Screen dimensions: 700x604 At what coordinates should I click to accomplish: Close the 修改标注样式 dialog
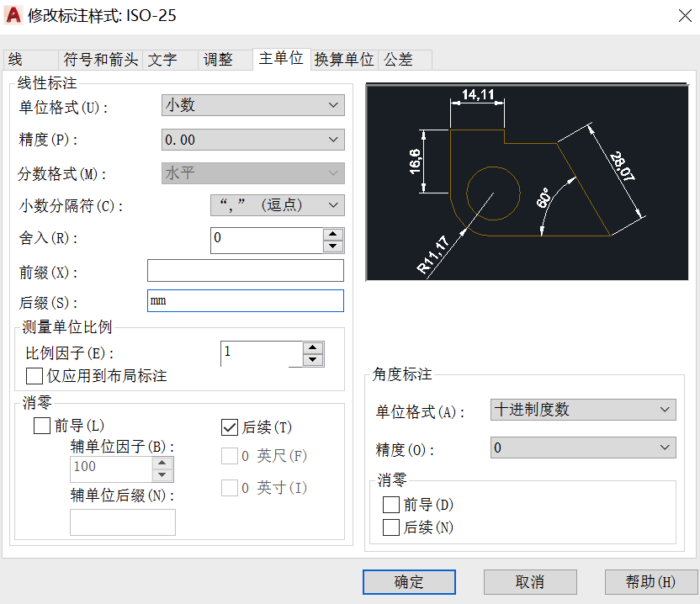pyautogui.click(x=685, y=16)
